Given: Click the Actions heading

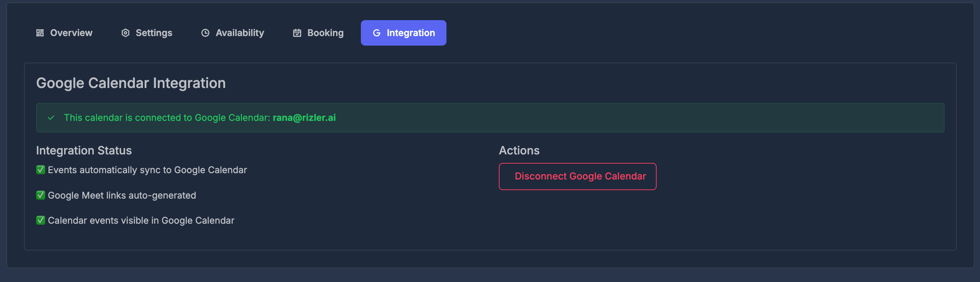Looking at the screenshot, I should 519,151.
